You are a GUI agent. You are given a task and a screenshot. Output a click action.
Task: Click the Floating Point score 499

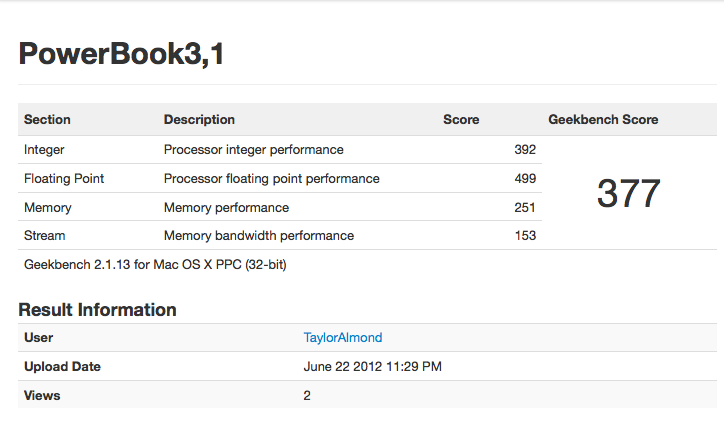pyautogui.click(x=525, y=179)
